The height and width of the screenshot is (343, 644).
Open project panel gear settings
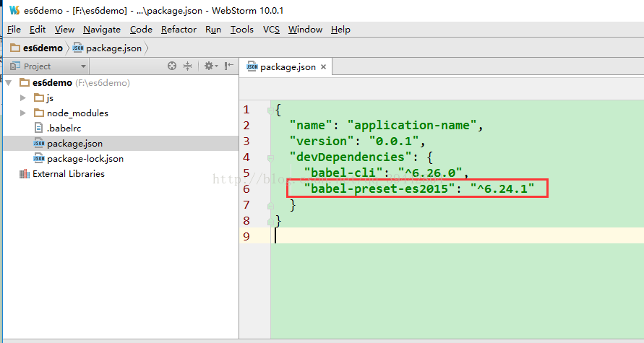click(x=211, y=66)
